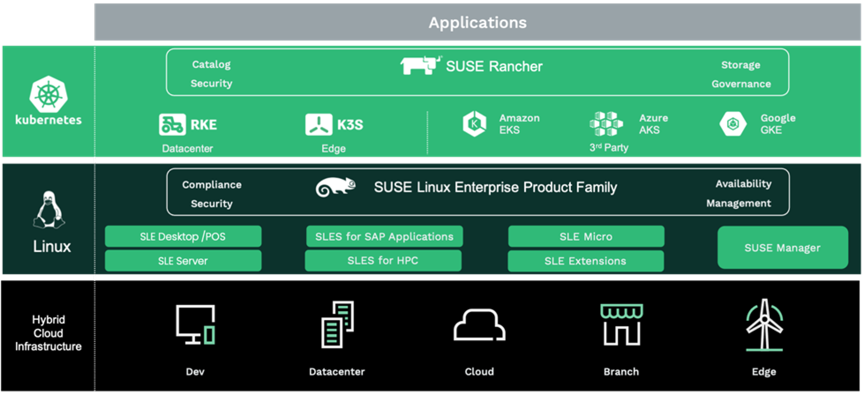Click the Availability label
Image resolution: width=868 pixels, height=397 pixels.
point(743,184)
